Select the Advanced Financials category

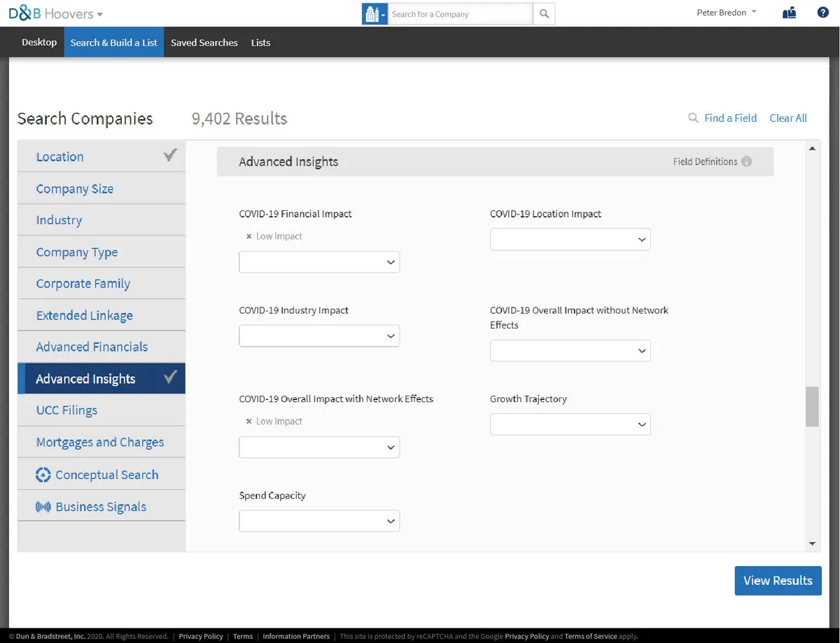pyautogui.click(x=92, y=347)
